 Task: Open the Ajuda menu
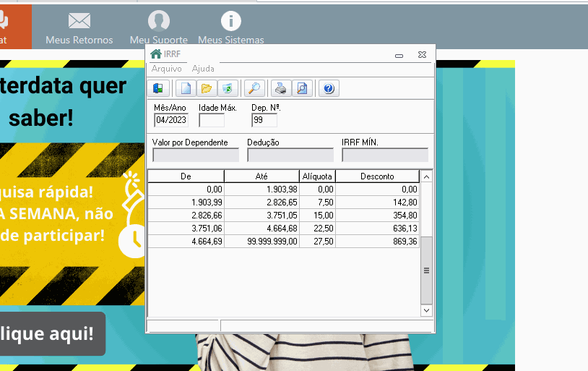pos(203,69)
